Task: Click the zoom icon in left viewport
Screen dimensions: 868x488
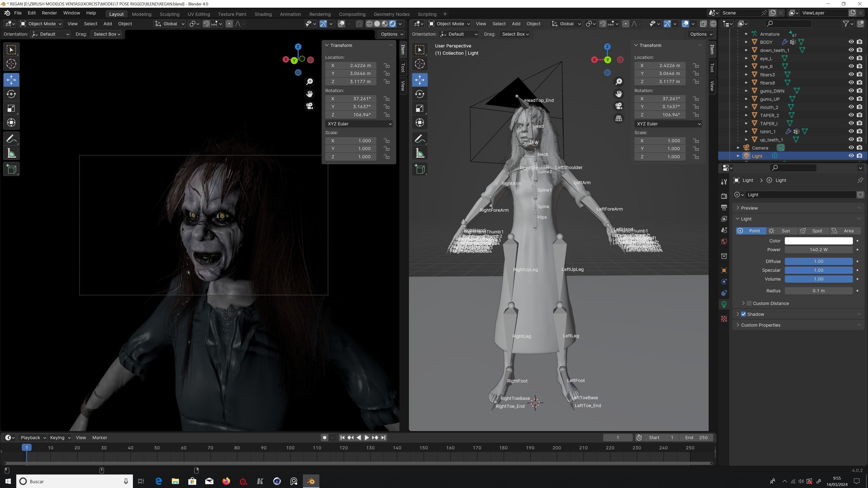Action: pos(309,82)
